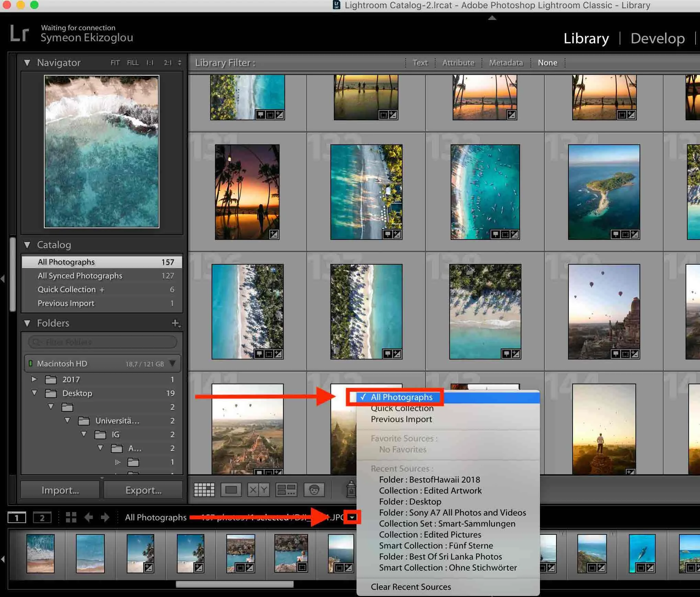The height and width of the screenshot is (597, 700).
Task: Click the Folders plus icon
Action: tap(176, 323)
